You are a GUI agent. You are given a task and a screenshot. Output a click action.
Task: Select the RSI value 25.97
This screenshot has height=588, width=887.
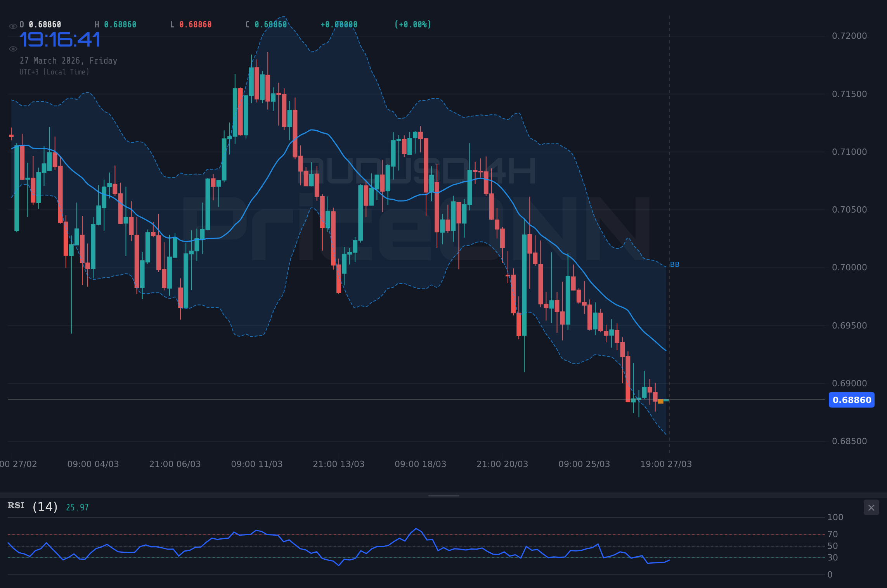click(76, 507)
